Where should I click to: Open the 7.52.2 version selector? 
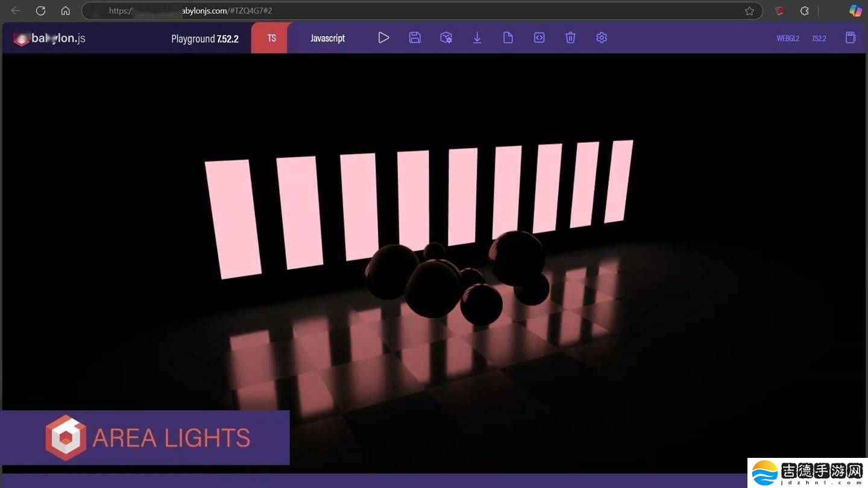pyautogui.click(x=819, y=39)
